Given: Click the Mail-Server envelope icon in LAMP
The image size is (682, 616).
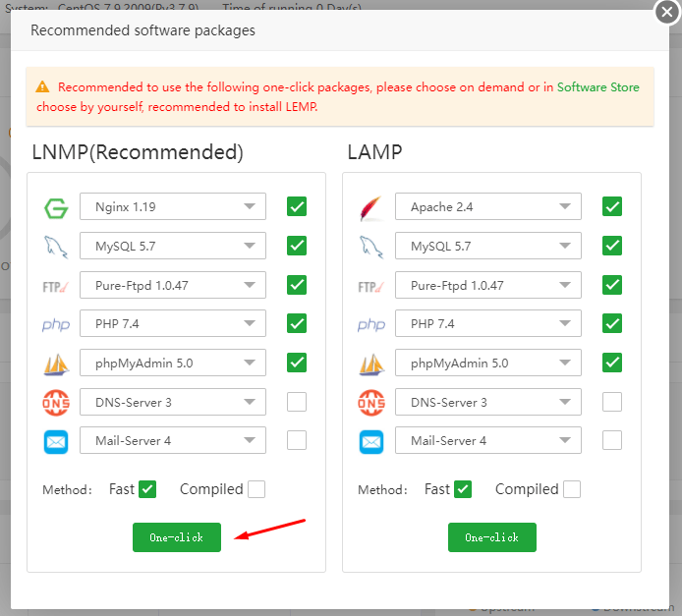Looking at the screenshot, I should coord(371,442).
